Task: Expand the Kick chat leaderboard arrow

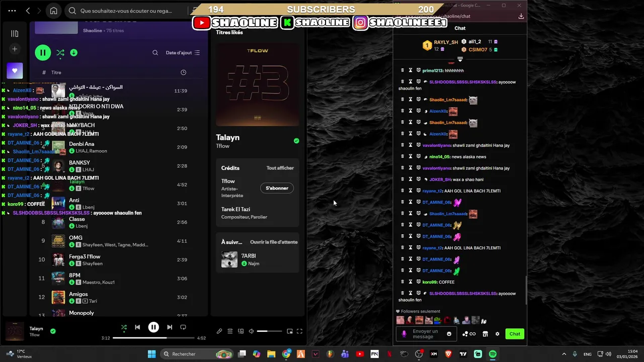Action: 460,59
